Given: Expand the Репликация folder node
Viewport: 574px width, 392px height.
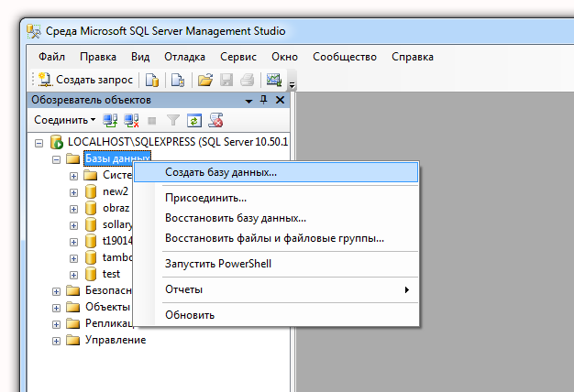Looking at the screenshot, I should coord(56,324).
